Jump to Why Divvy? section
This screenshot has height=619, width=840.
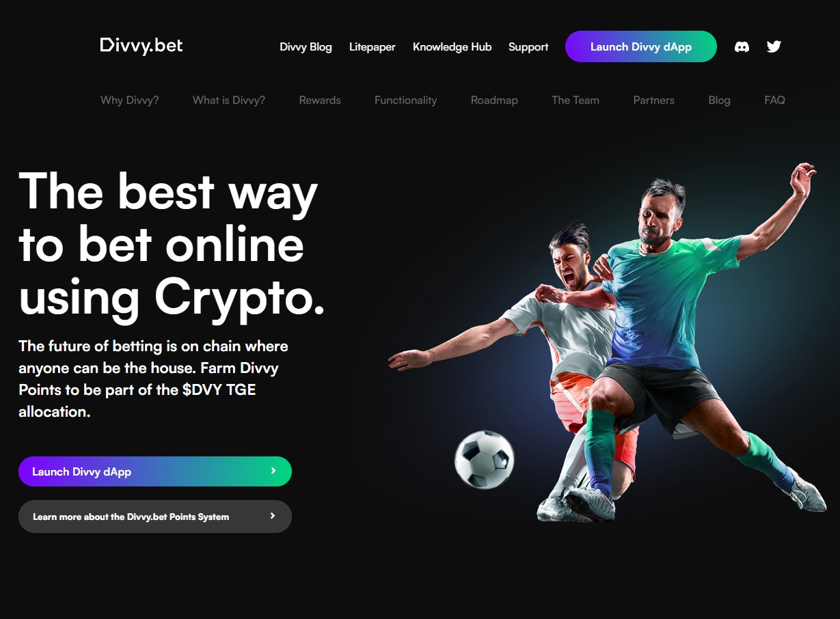coord(130,100)
